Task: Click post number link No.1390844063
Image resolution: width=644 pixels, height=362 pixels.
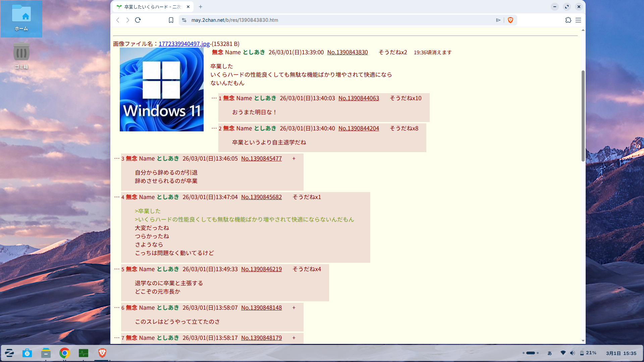Action: (359, 98)
